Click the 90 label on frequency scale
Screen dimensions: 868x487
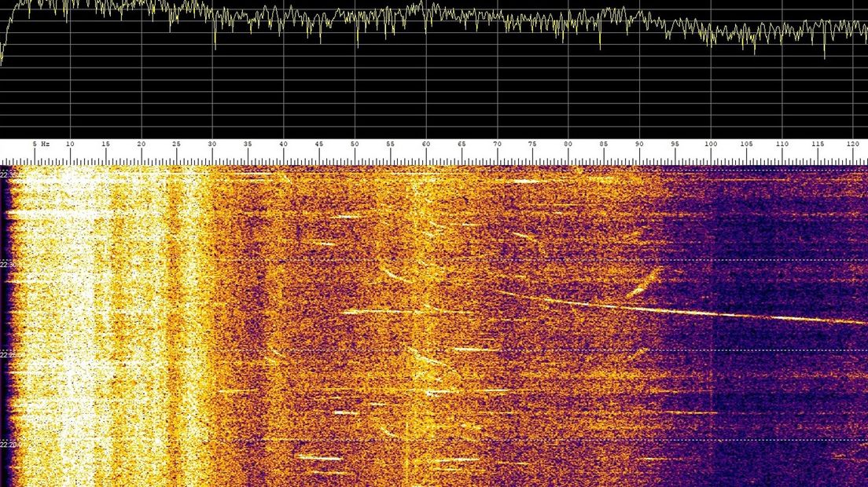639,145
